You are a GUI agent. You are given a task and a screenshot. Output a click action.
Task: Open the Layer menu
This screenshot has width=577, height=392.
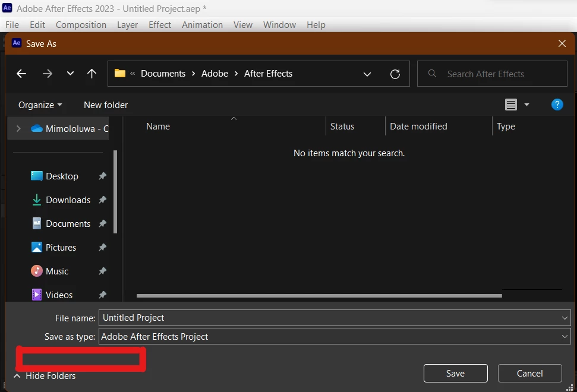[127, 24]
